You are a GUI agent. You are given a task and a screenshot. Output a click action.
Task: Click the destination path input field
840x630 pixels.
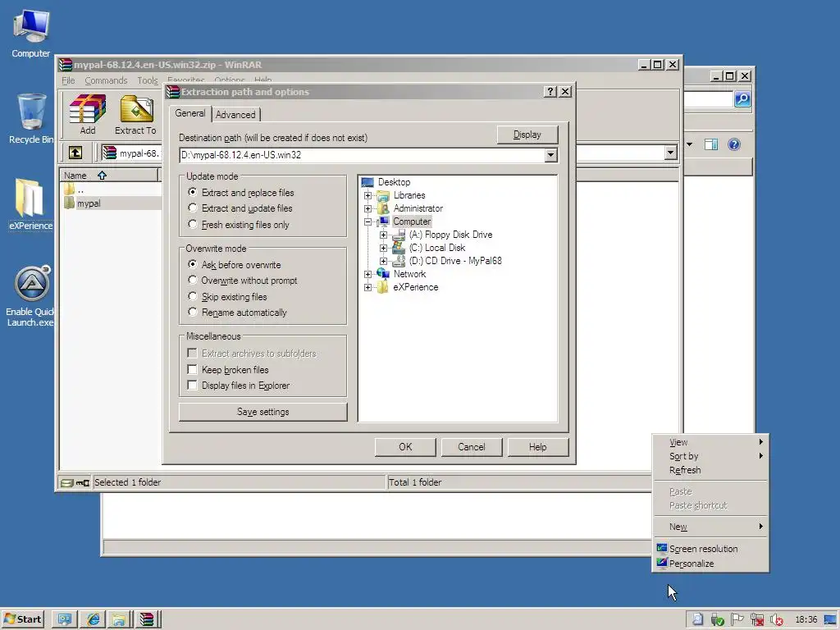pyautogui.click(x=362, y=155)
